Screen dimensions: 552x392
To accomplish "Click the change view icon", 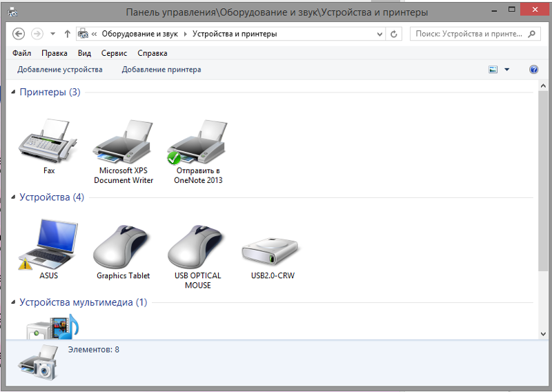I will tap(493, 70).
